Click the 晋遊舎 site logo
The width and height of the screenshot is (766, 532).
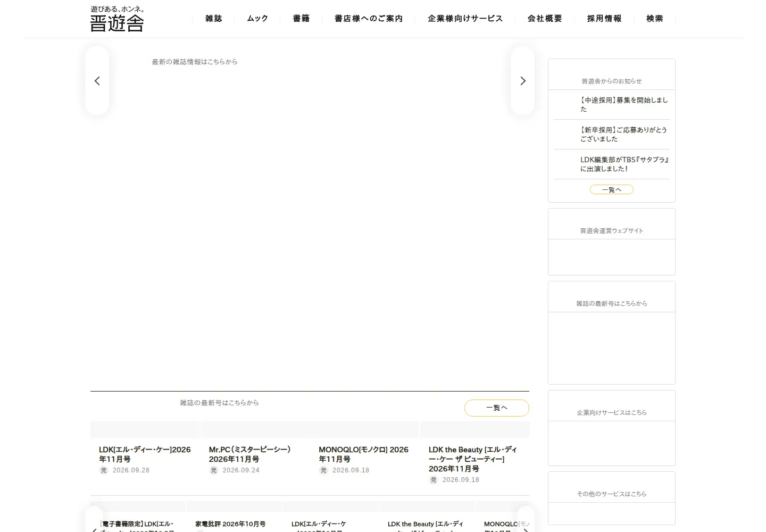[x=117, y=19]
